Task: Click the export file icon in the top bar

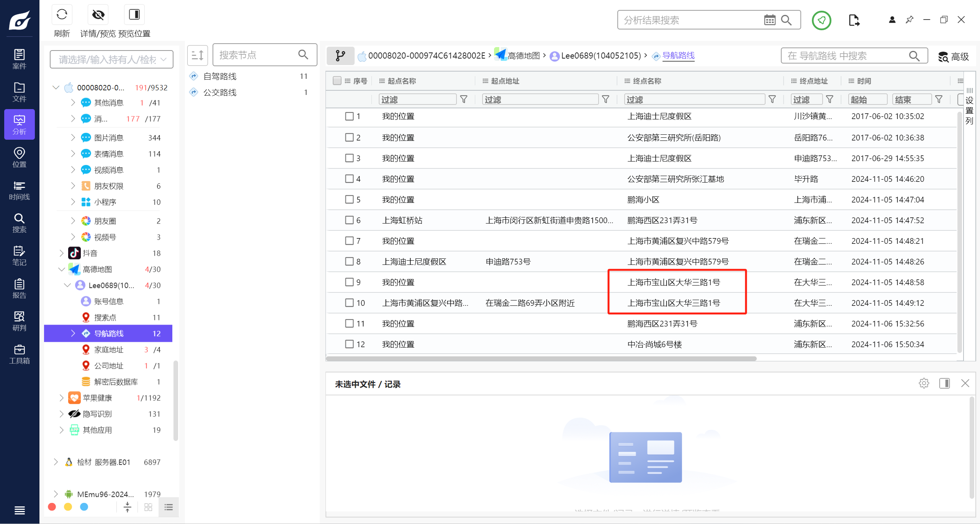Action: click(x=854, y=20)
